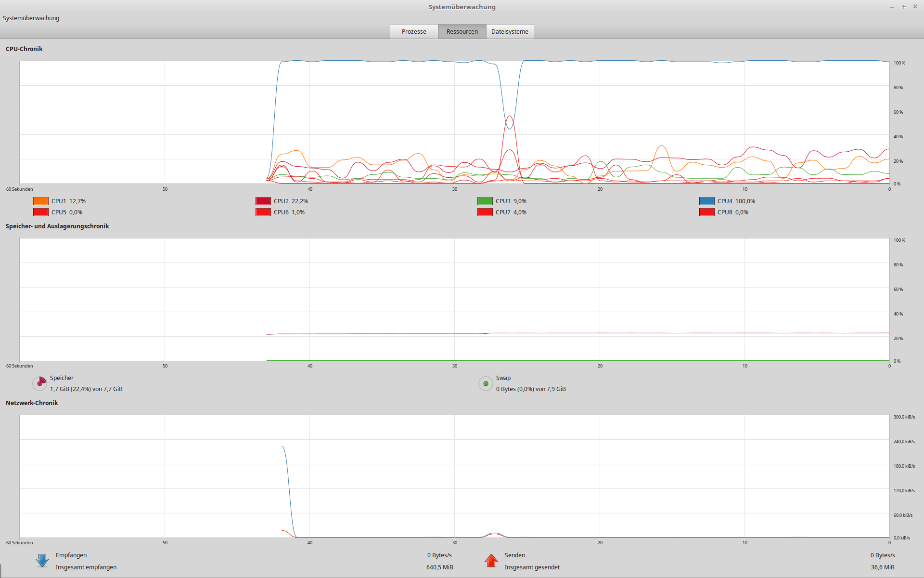Open the Dateisysteme tab
The height and width of the screenshot is (578, 924).
coord(510,31)
